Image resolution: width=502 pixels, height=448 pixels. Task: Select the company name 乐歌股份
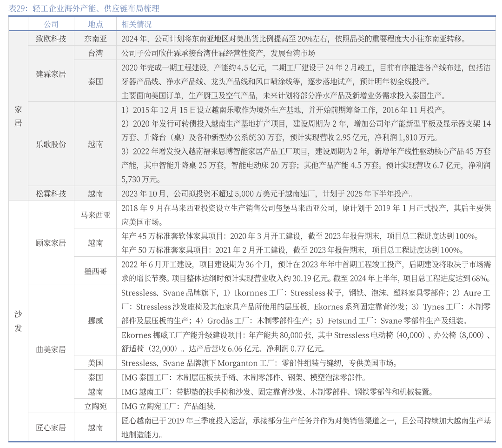[51, 144]
